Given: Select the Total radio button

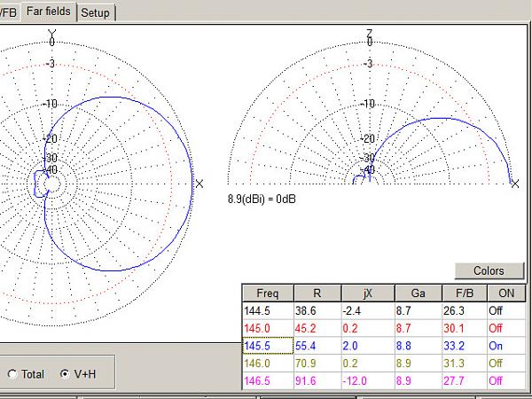Looking at the screenshot, I should [26, 374].
